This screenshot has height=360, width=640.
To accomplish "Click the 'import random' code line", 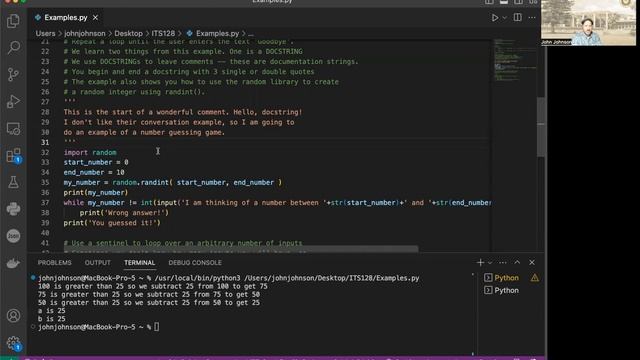I will (x=90, y=152).
